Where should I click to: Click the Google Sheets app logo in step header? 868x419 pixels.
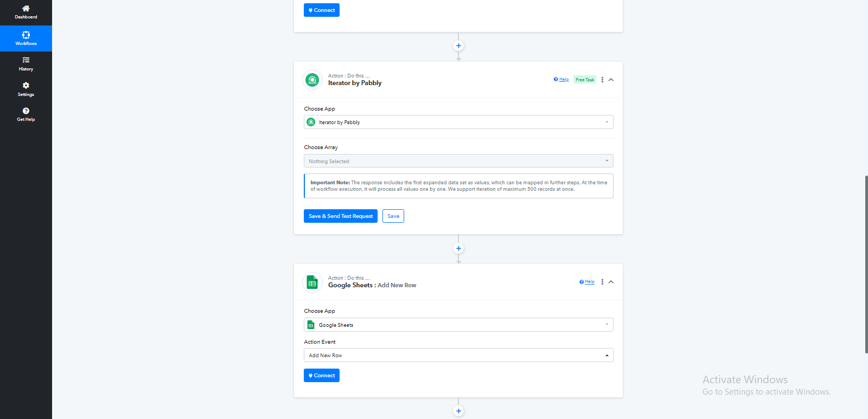click(x=312, y=282)
